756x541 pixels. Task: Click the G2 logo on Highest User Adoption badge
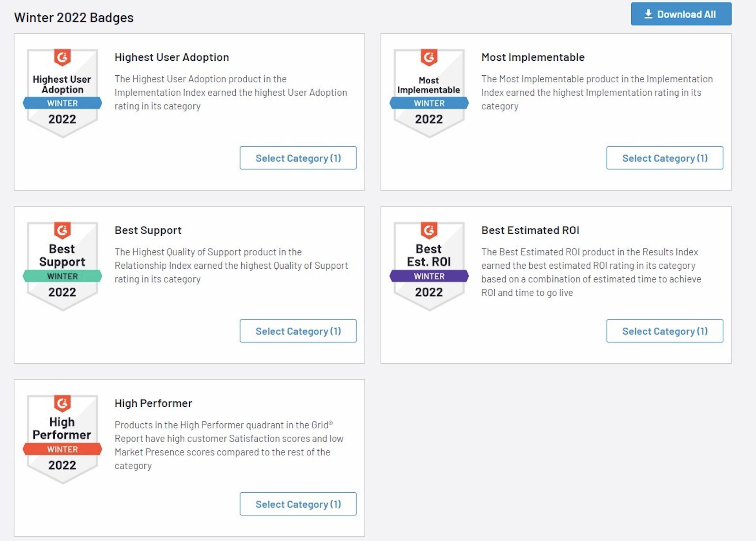(x=63, y=57)
